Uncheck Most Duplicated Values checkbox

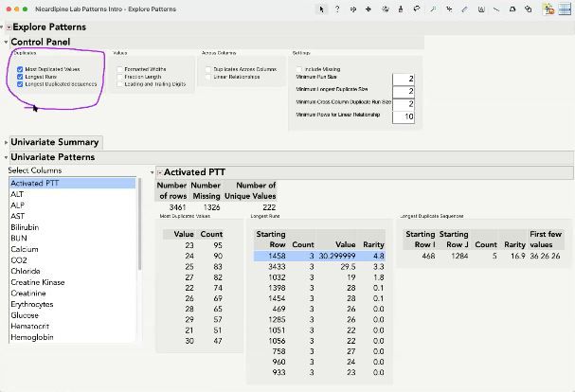[x=20, y=69]
